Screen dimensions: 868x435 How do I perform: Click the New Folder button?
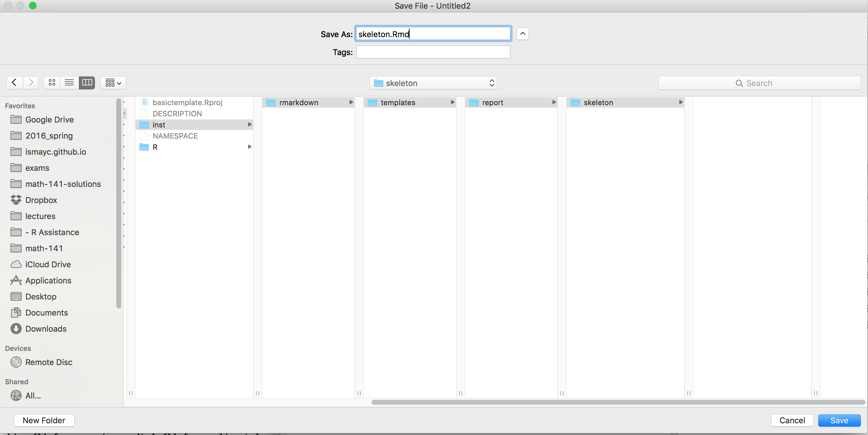click(x=44, y=420)
